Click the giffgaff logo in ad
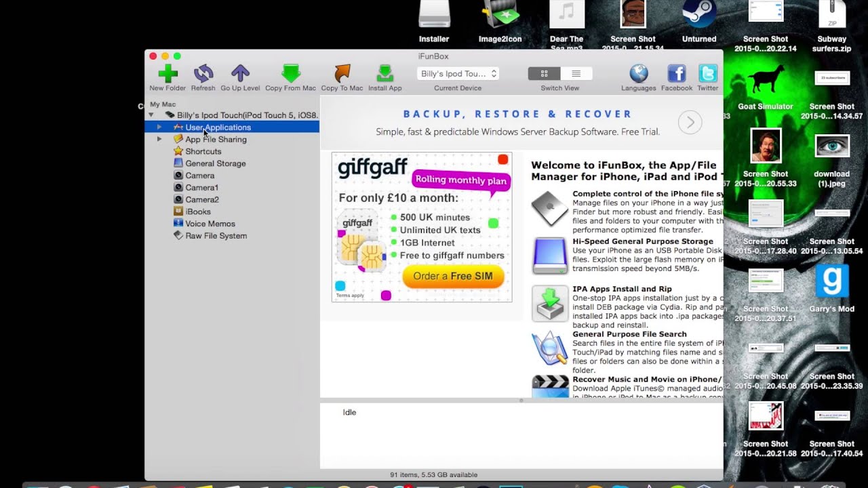868x488 pixels. pos(372,167)
